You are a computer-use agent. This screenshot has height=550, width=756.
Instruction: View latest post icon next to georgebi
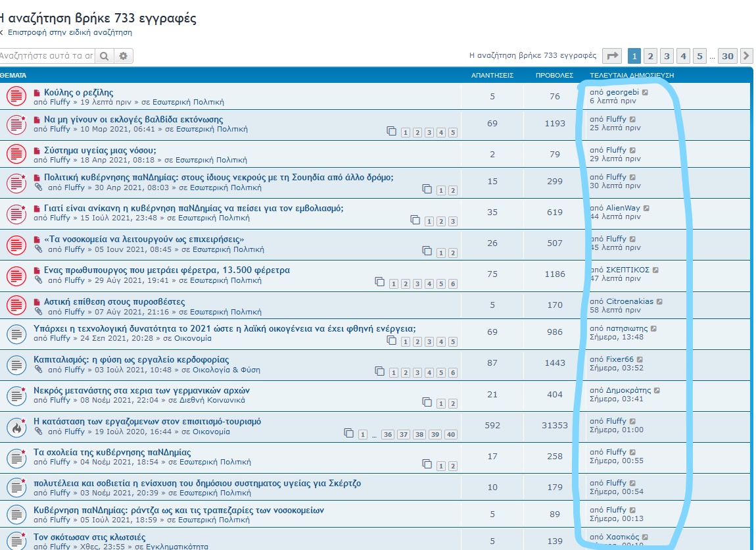click(x=645, y=92)
